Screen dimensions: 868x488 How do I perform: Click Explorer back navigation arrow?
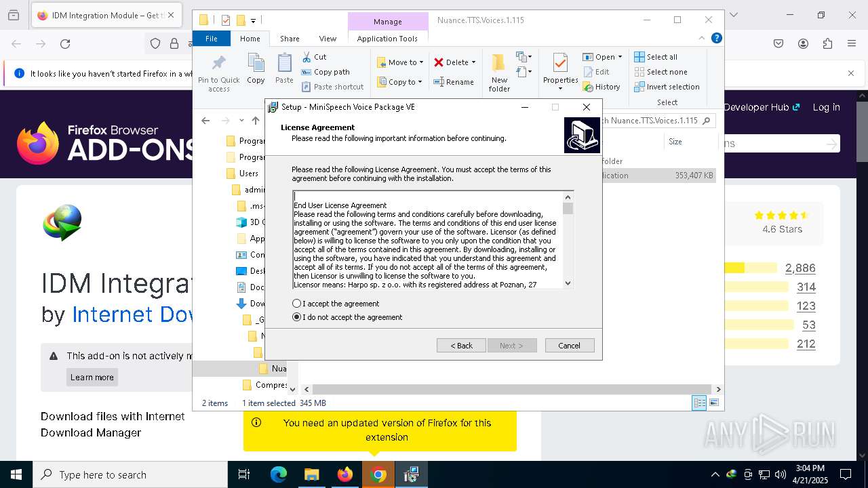coord(205,121)
